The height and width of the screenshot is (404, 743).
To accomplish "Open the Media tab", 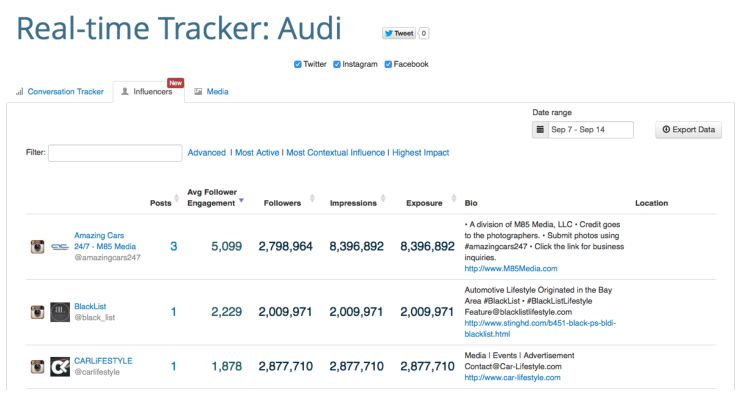I will (x=211, y=92).
